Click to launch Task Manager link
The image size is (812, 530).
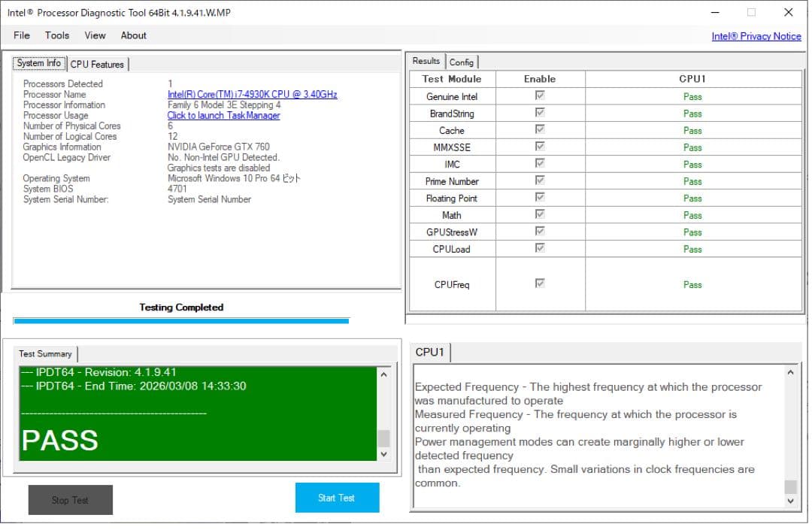pos(223,116)
